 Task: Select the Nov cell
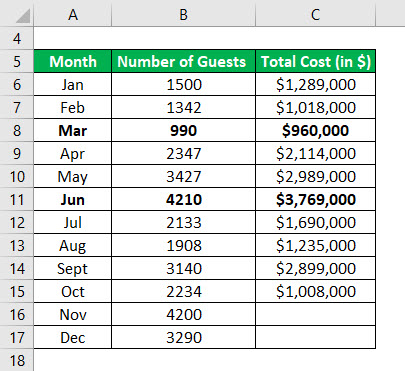click(x=73, y=314)
